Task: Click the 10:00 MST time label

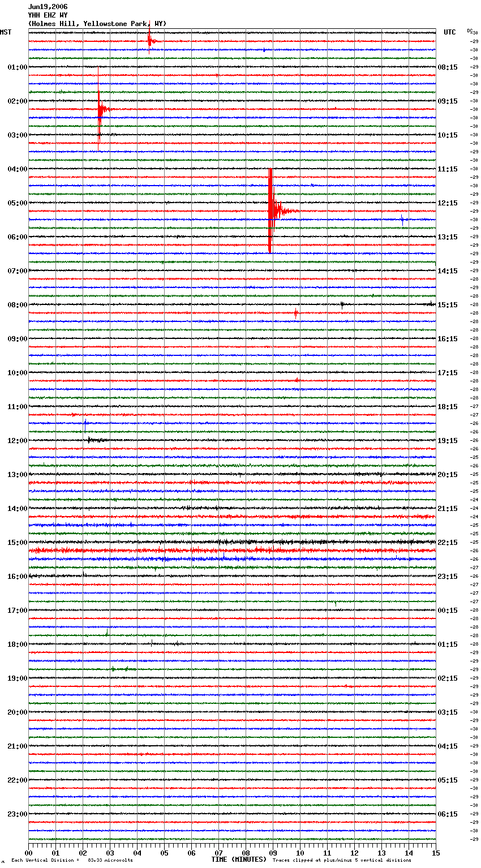Action: (18, 372)
